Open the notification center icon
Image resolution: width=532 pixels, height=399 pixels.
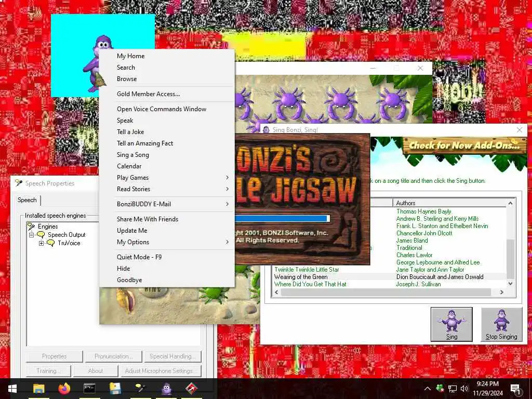(515, 389)
